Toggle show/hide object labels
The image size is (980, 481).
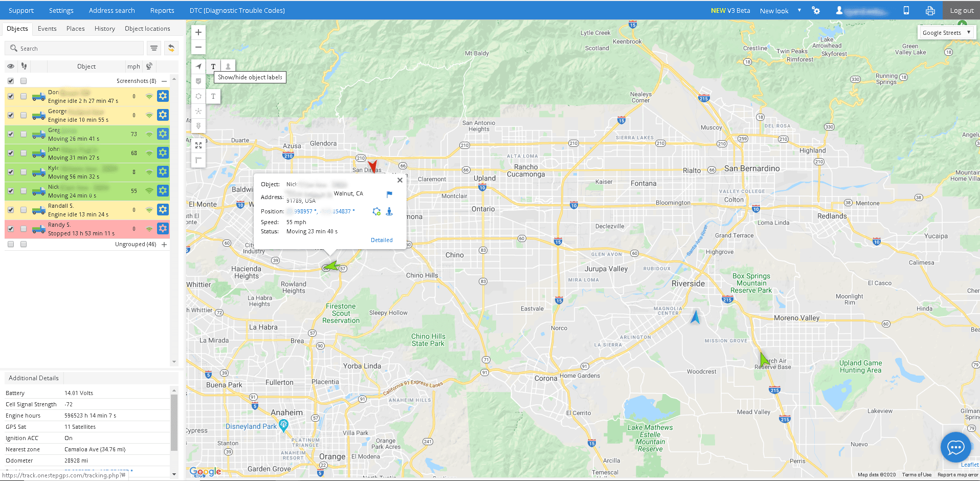(213, 66)
